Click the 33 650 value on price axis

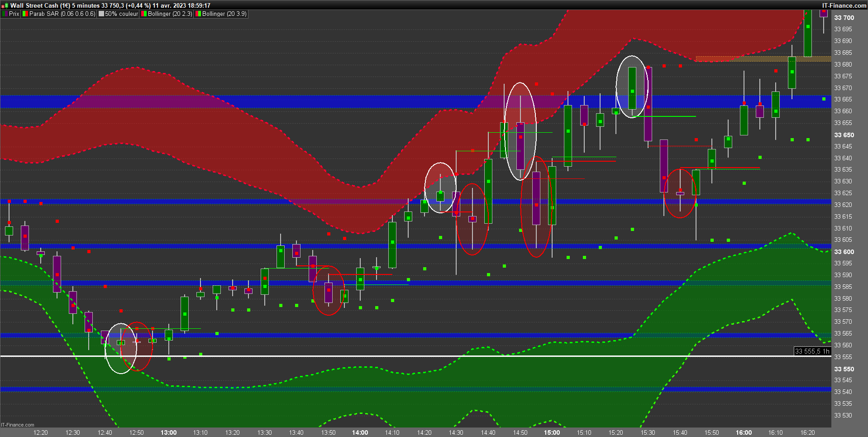click(x=844, y=135)
